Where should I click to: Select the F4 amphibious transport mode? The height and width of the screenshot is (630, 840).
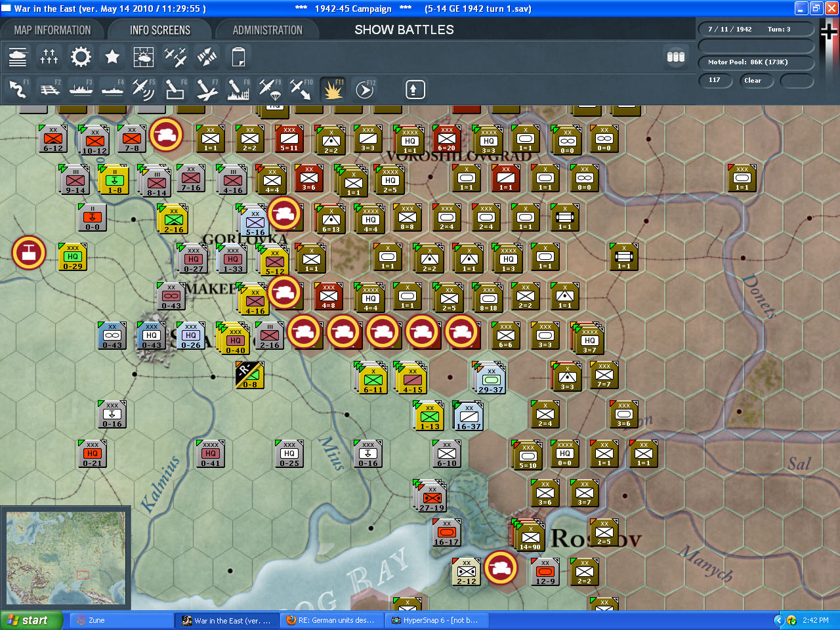tap(112, 89)
